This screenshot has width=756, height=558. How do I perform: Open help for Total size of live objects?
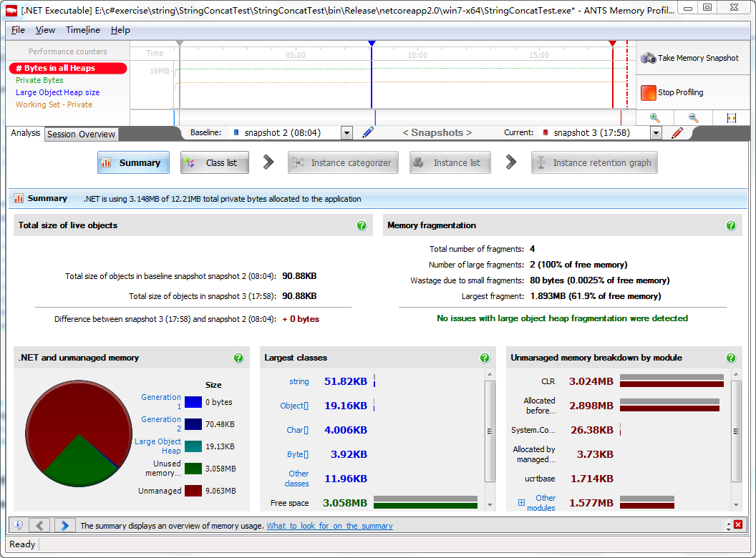(x=362, y=225)
